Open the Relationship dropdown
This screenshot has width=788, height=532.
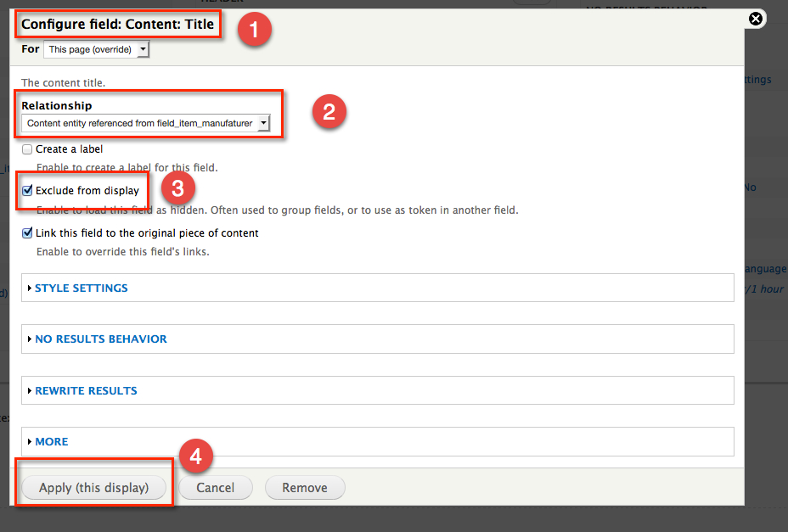(146, 123)
